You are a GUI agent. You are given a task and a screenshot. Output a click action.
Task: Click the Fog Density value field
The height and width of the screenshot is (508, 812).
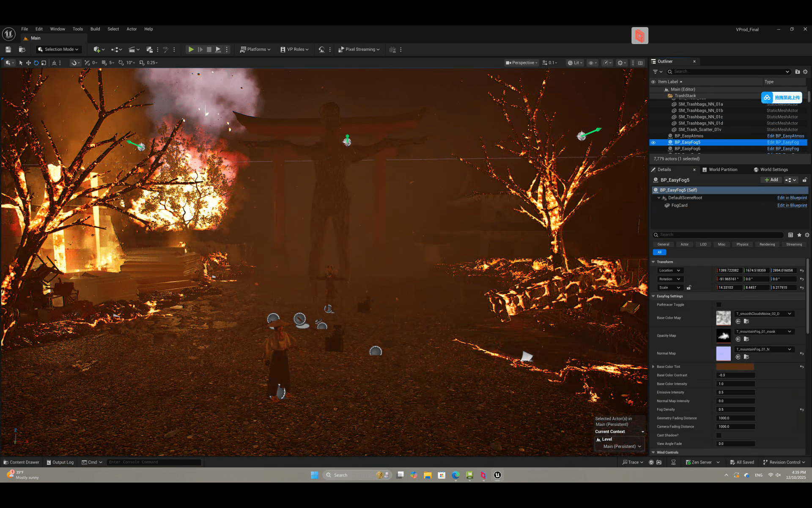tap(735, 409)
